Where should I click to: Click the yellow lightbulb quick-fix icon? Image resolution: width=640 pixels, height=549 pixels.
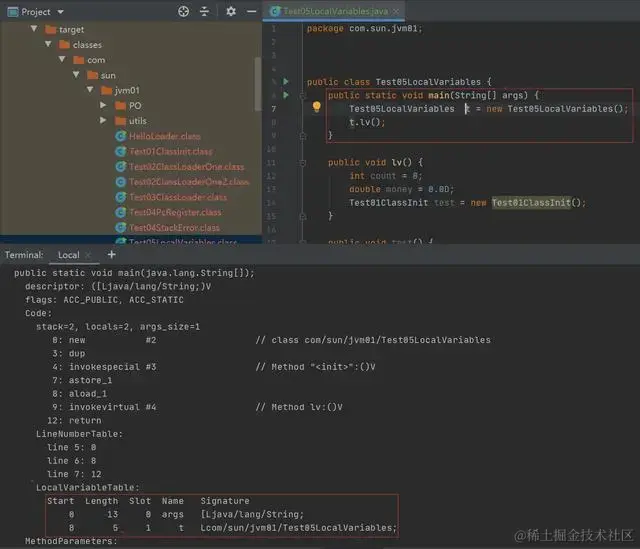316,107
